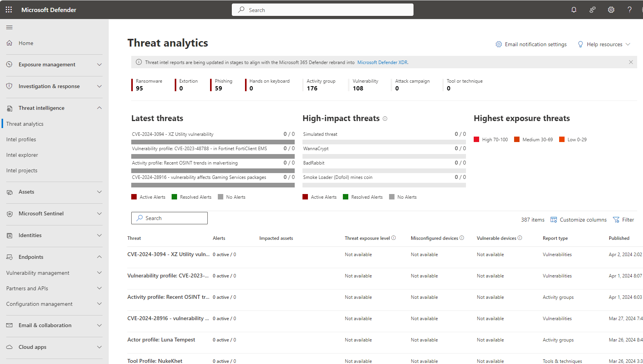This screenshot has height=364, width=643.
Task: Open the community people icon in header
Action: tap(593, 10)
